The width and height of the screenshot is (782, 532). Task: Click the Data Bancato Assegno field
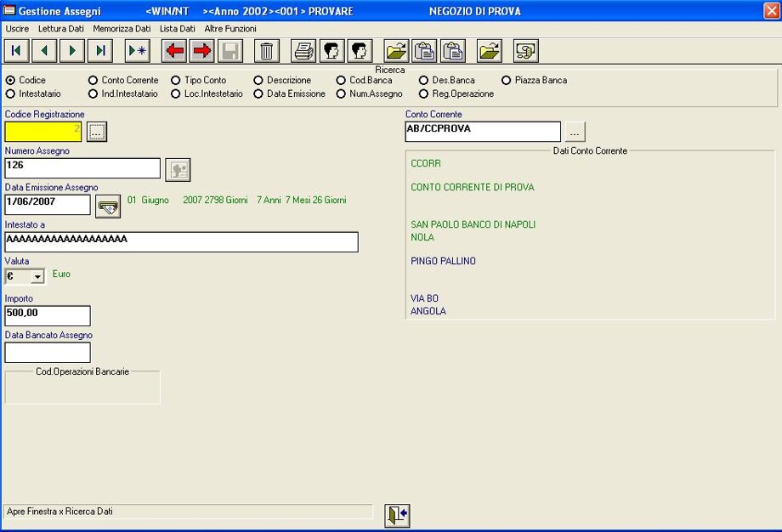[48, 352]
